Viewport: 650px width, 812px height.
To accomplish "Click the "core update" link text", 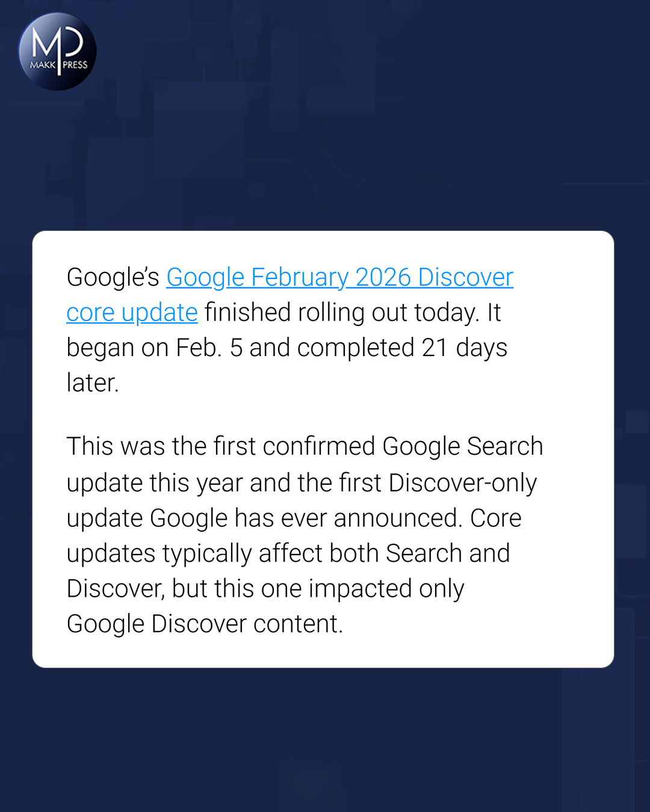I will (132, 313).
